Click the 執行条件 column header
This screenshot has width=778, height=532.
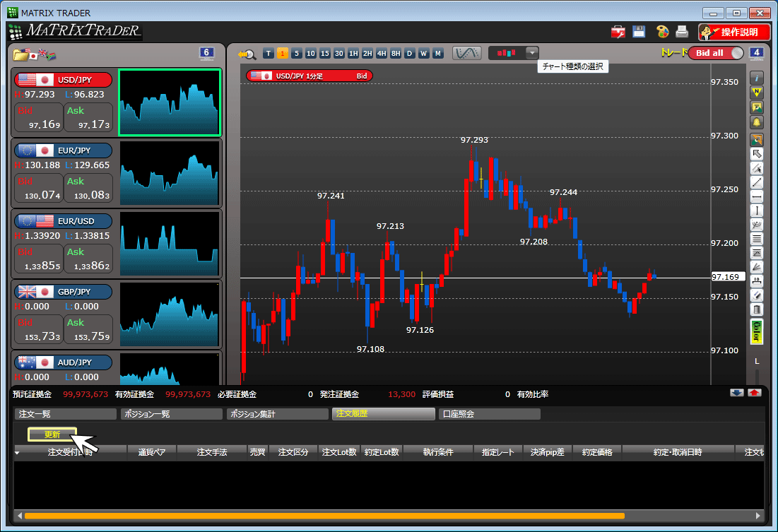(438, 452)
